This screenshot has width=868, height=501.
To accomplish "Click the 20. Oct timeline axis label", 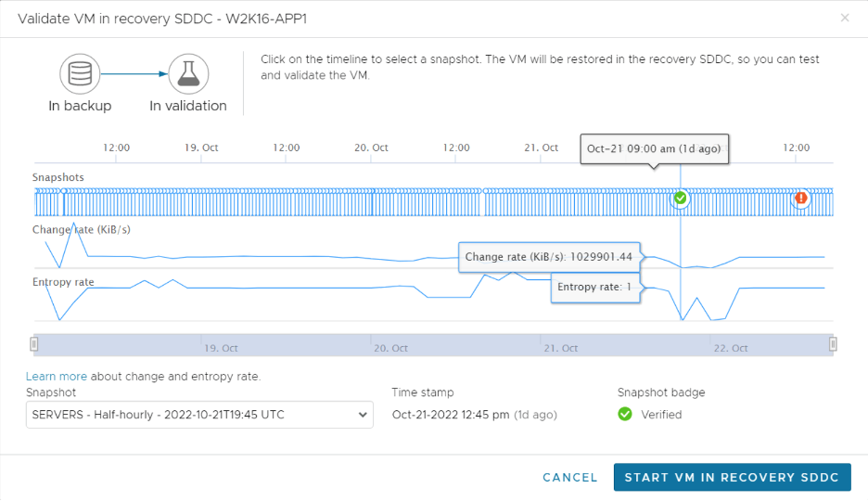I will 371,148.
